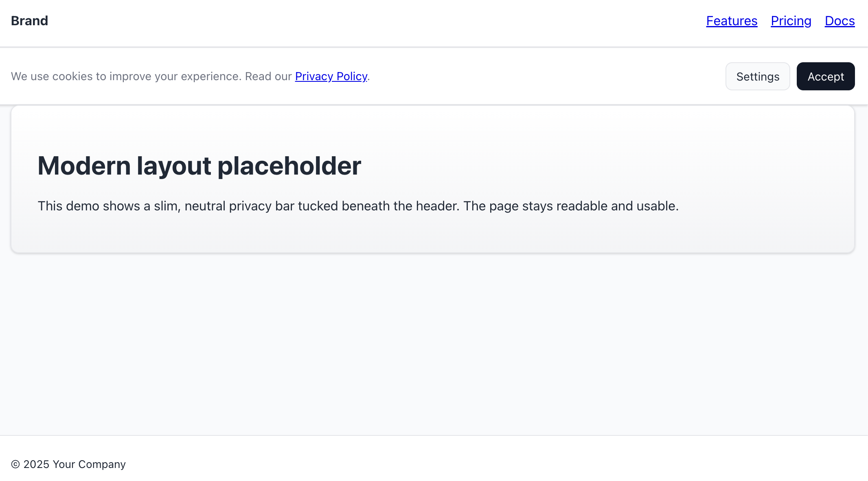Click the Brand logo text
The height and width of the screenshot is (481, 868).
[29, 21]
